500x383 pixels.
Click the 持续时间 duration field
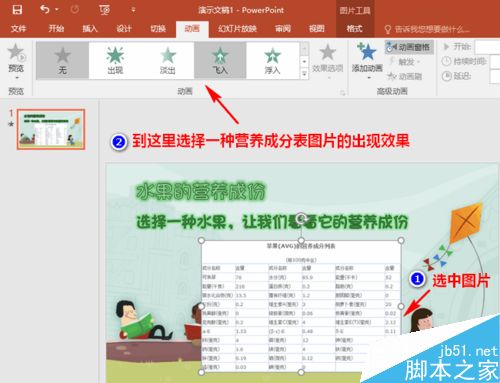495,62
